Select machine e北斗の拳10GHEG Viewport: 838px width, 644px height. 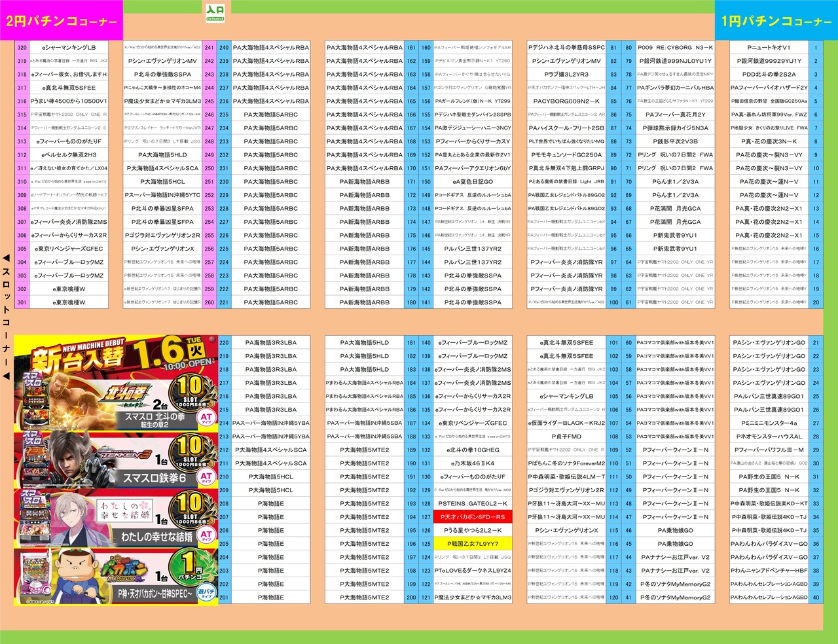pyautogui.click(x=473, y=450)
